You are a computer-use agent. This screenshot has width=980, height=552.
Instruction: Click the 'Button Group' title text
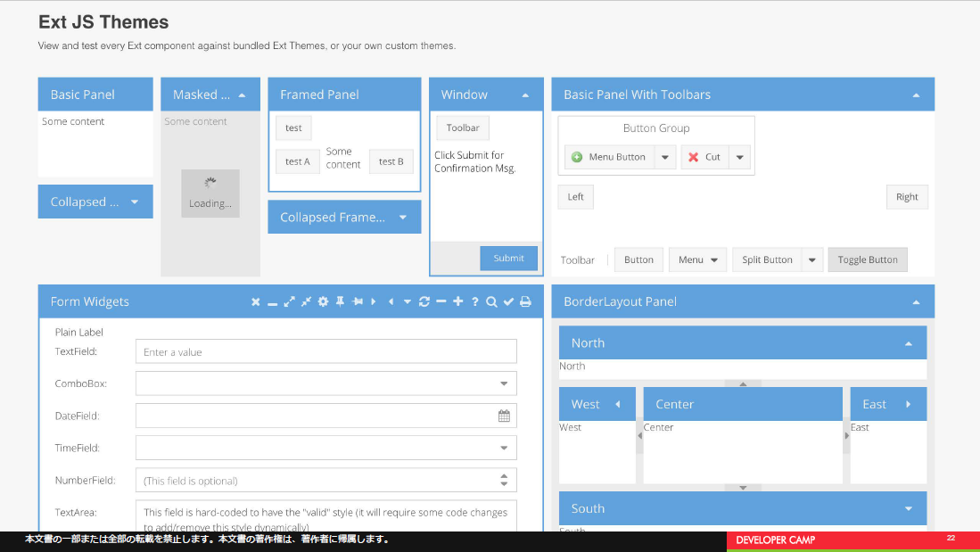[x=656, y=128]
